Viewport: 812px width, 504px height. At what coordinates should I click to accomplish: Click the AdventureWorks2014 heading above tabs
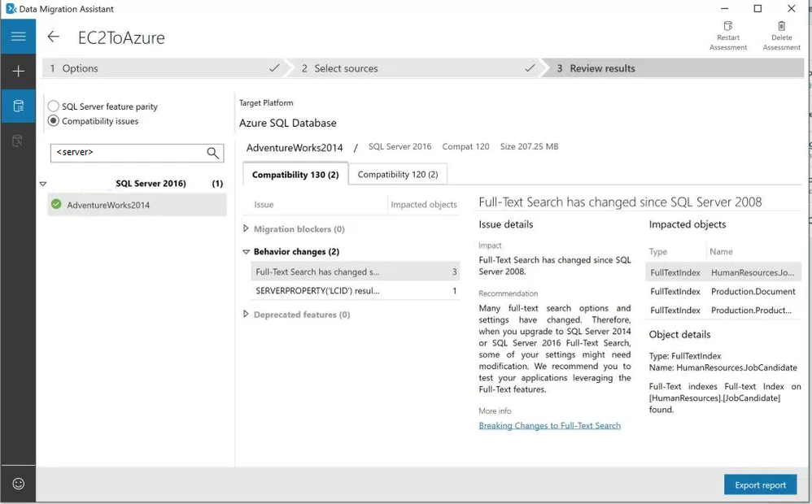[x=295, y=147]
